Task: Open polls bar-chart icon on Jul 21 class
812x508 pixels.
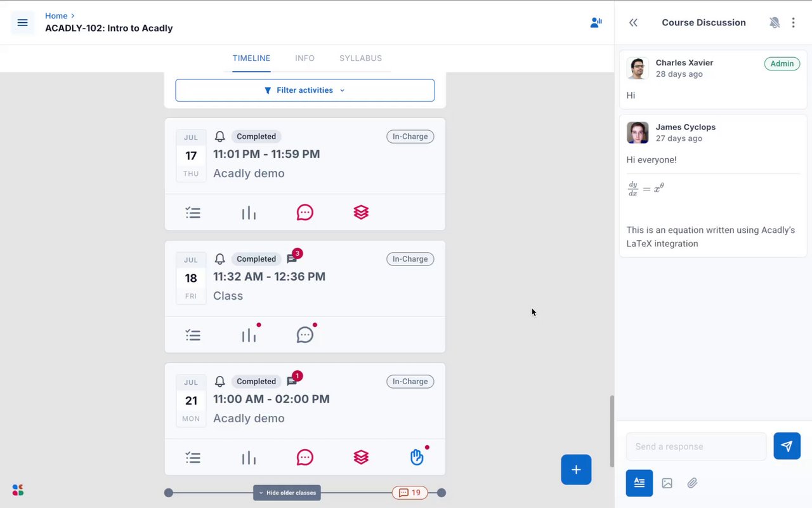Action: pyautogui.click(x=249, y=457)
